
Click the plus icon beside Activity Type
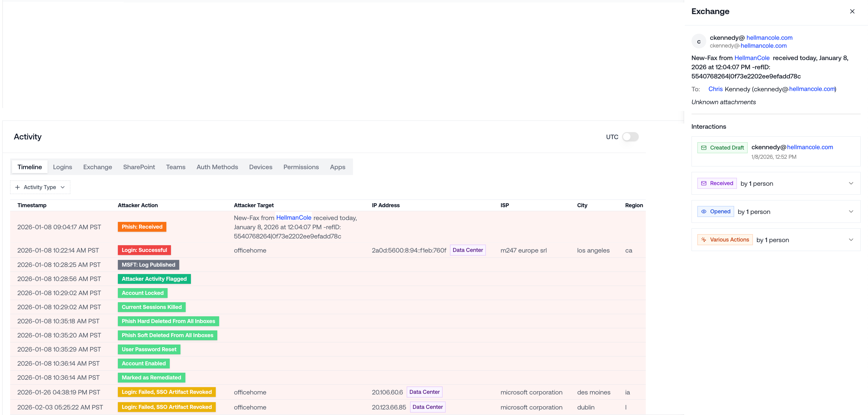pos(17,188)
